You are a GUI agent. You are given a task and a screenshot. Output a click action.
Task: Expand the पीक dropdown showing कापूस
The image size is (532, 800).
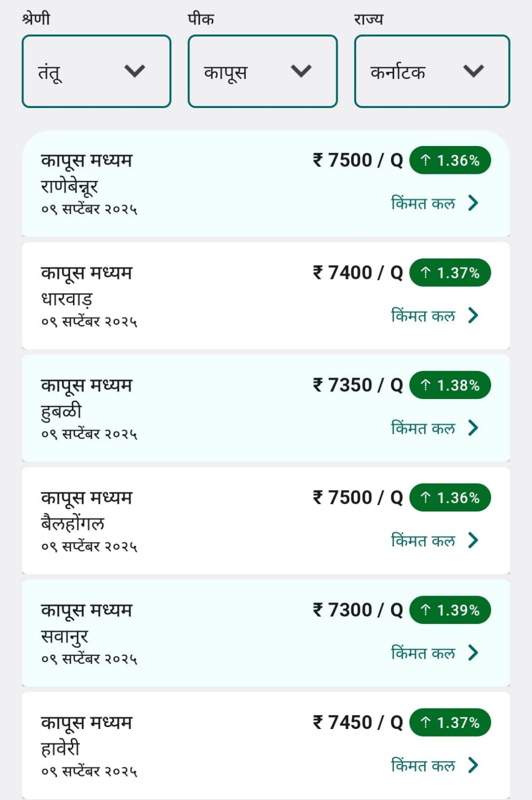pyautogui.click(x=263, y=71)
